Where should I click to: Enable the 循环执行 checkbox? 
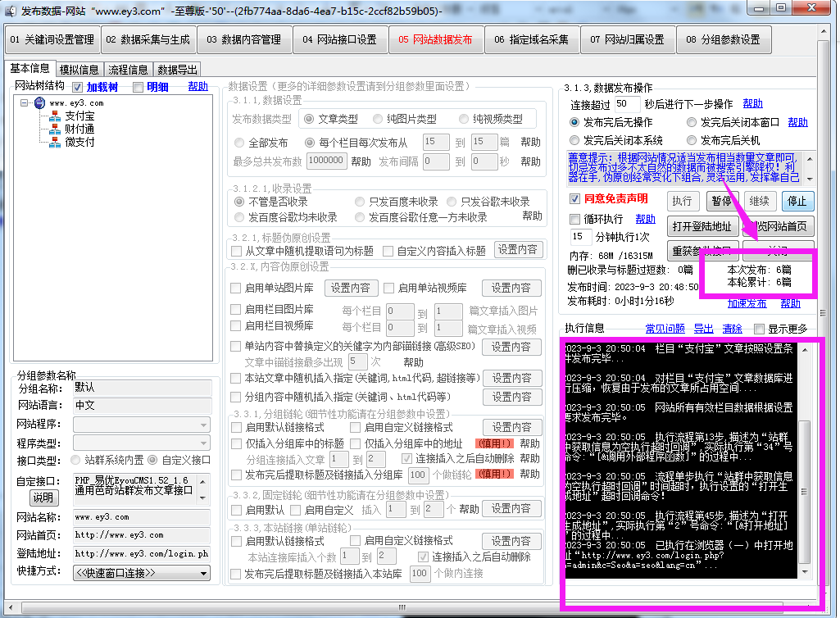[x=574, y=219]
